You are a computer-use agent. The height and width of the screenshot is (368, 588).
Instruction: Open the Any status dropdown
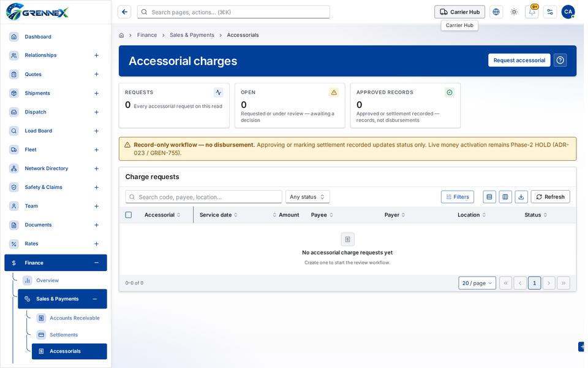tap(307, 197)
